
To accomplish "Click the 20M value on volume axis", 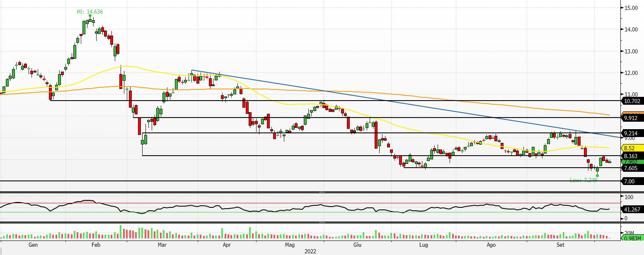I will pyautogui.click(x=629, y=232).
